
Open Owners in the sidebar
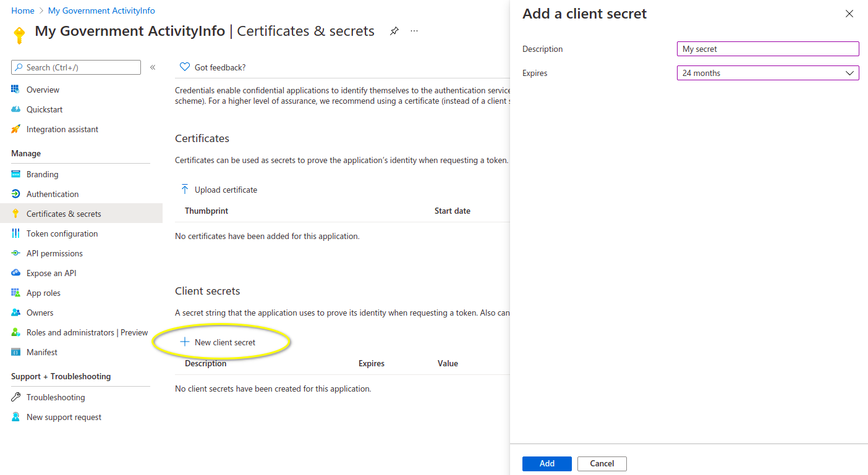click(40, 313)
